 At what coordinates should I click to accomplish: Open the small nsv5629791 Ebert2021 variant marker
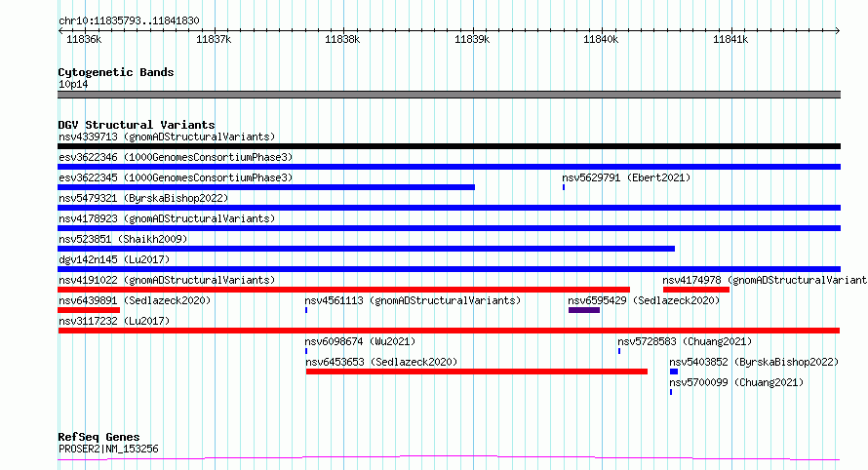(x=564, y=187)
